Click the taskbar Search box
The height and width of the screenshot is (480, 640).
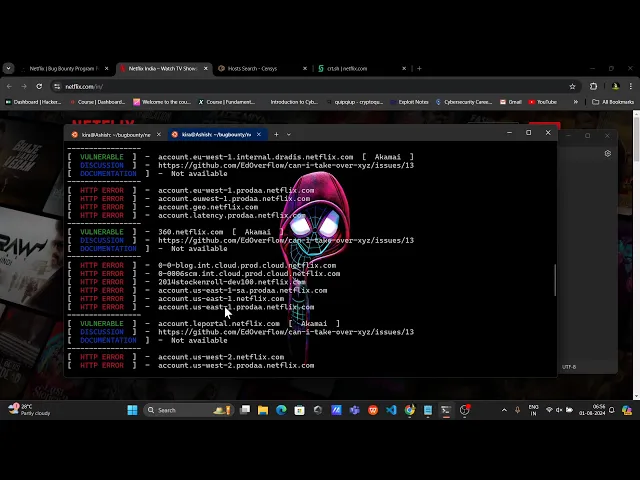tap(189, 410)
